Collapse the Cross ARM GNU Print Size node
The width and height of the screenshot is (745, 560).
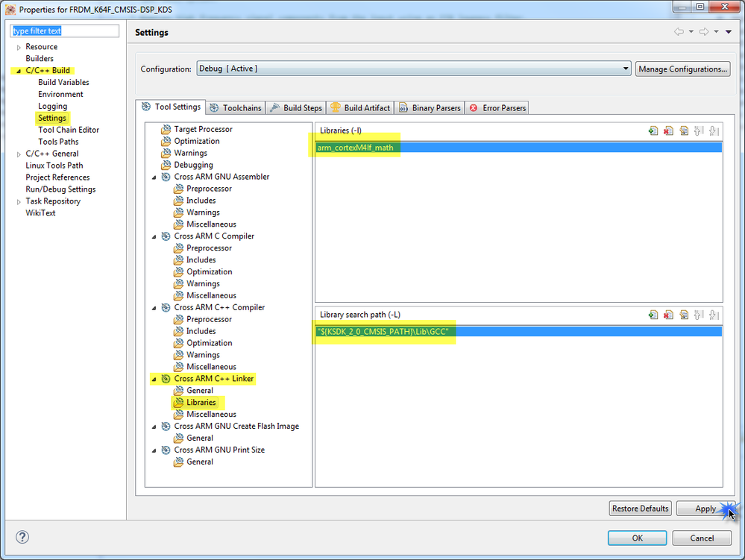click(x=154, y=450)
